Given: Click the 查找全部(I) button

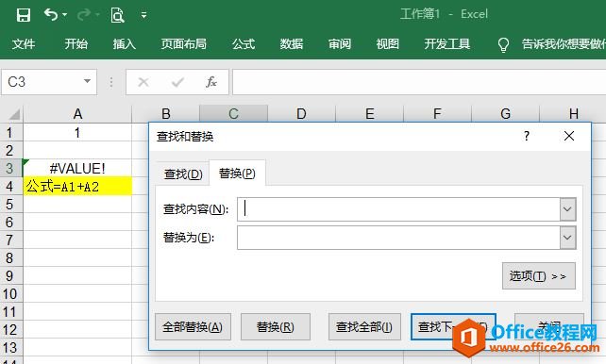Looking at the screenshot, I should point(364,327).
